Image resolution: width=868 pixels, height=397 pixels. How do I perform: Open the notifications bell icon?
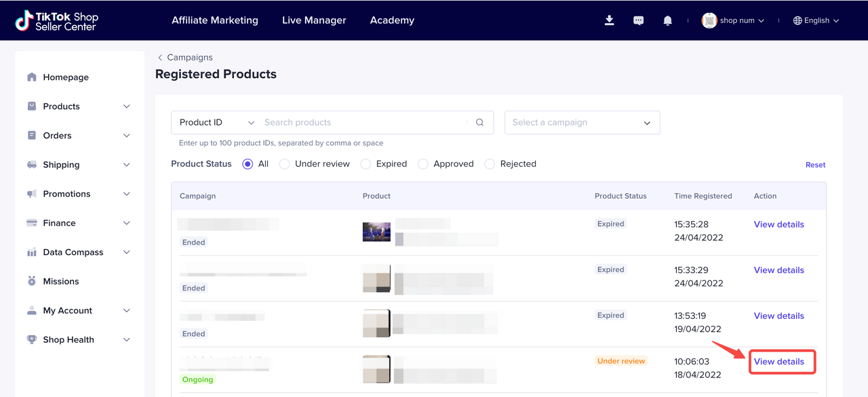coord(667,20)
